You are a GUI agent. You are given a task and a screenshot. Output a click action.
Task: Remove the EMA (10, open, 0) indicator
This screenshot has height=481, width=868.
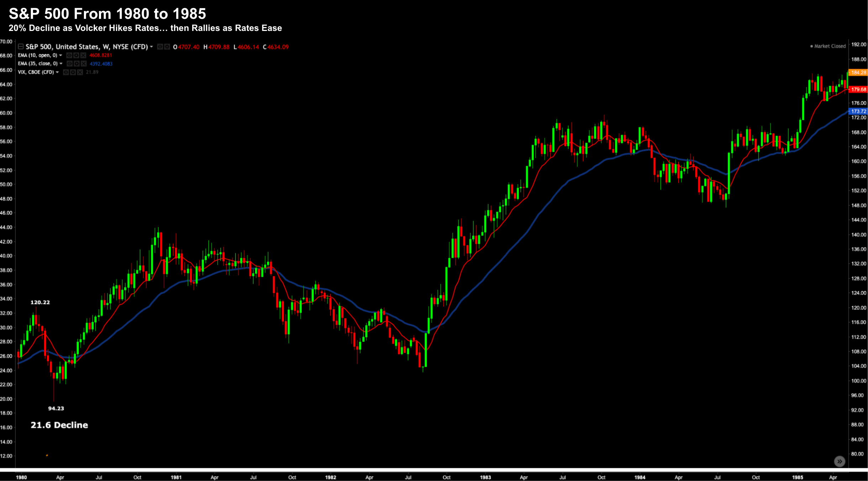[83, 55]
